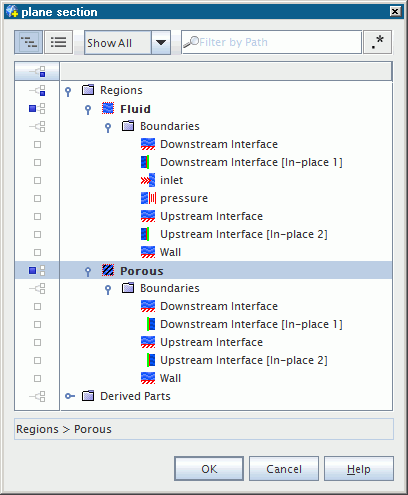Select the pressure boundary icon
The height and width of the screenshot is (495, 408).
[148, 198]
